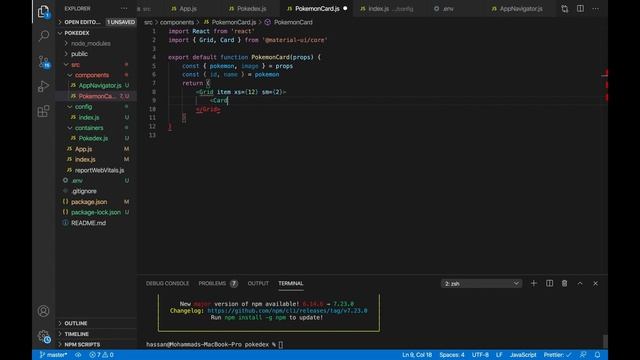Create a new terminal with plus icon
The height and width of the screenshot is (360, 640).
pos(533,283)
